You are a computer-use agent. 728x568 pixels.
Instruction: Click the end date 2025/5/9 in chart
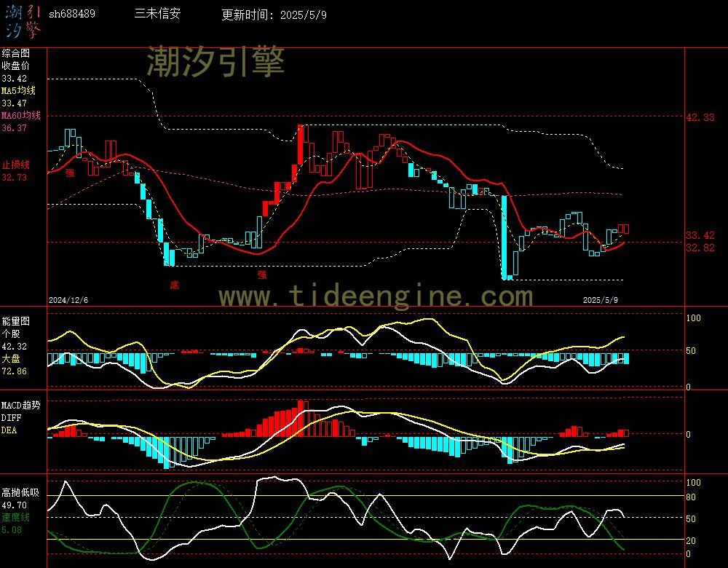tap(601, 300)
